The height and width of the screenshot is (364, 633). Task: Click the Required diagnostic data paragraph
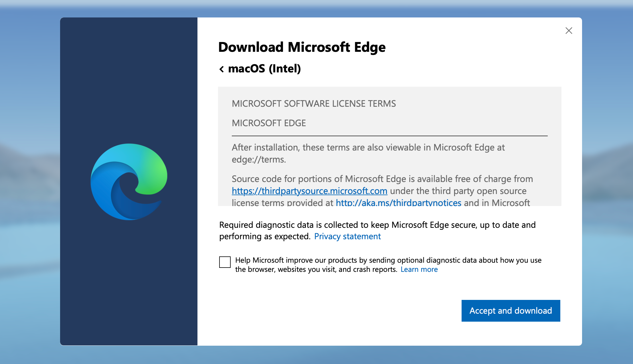(377, 225)
